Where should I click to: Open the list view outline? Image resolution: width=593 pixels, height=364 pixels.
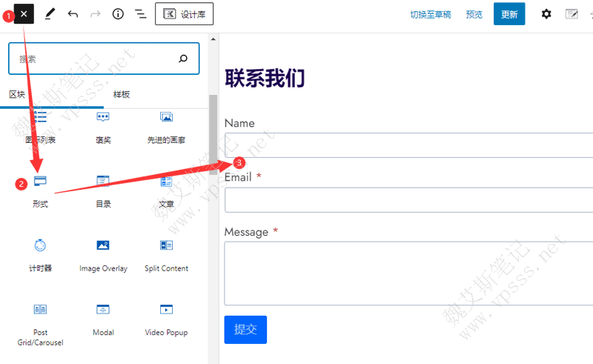(141, 14)
